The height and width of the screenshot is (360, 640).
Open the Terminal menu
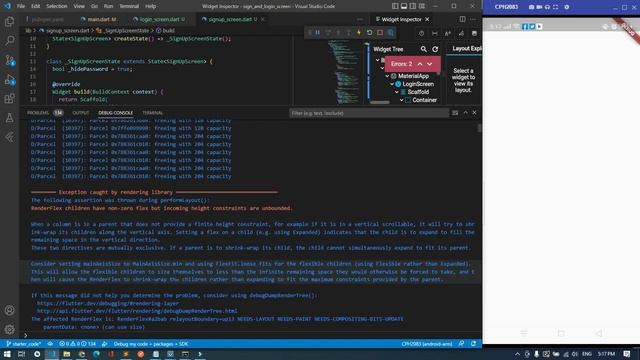point(129,6)
